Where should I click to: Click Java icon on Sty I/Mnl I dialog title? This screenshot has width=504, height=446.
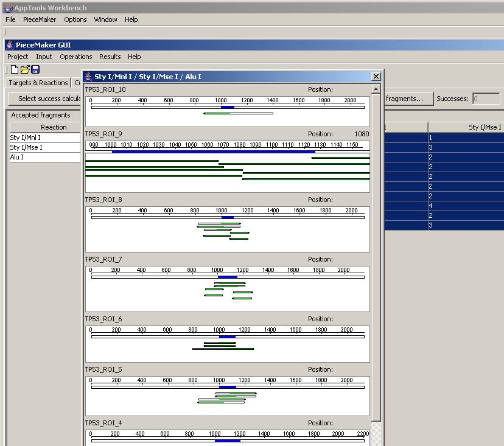point(89,77)
